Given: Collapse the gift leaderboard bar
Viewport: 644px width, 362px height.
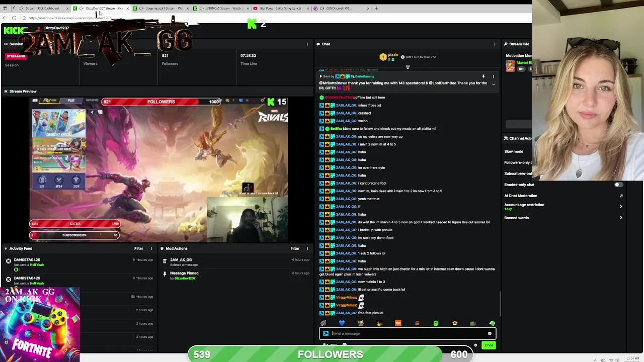Looking at the screenshot, I should pyautogui.click(x=408, y=67).
